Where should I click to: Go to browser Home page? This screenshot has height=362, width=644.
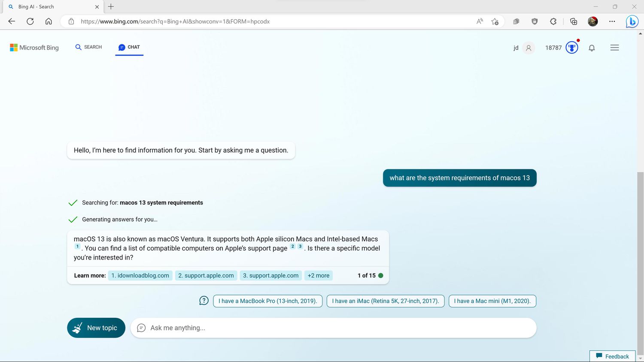click(49, 21)
